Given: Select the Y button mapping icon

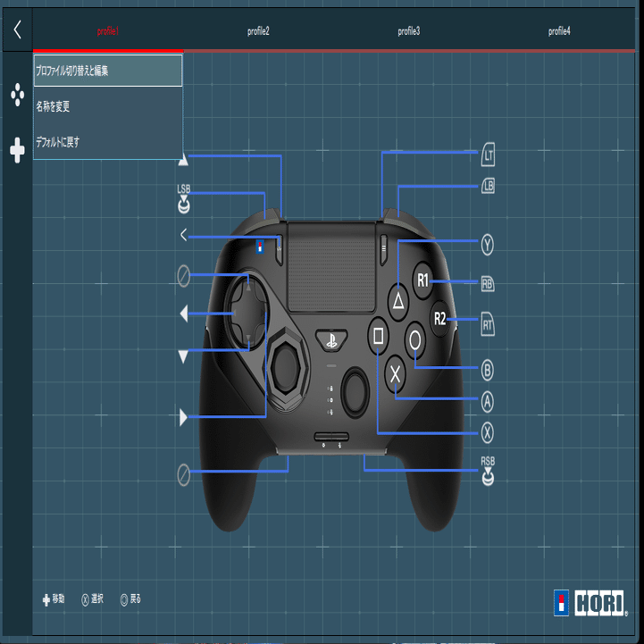Looking at the screenshot, I should [x=487, y=245].
